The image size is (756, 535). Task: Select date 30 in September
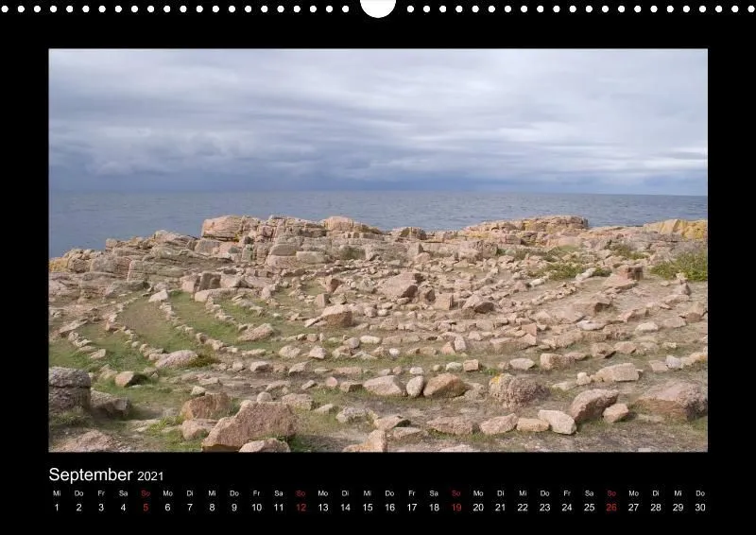click(700, 508)
